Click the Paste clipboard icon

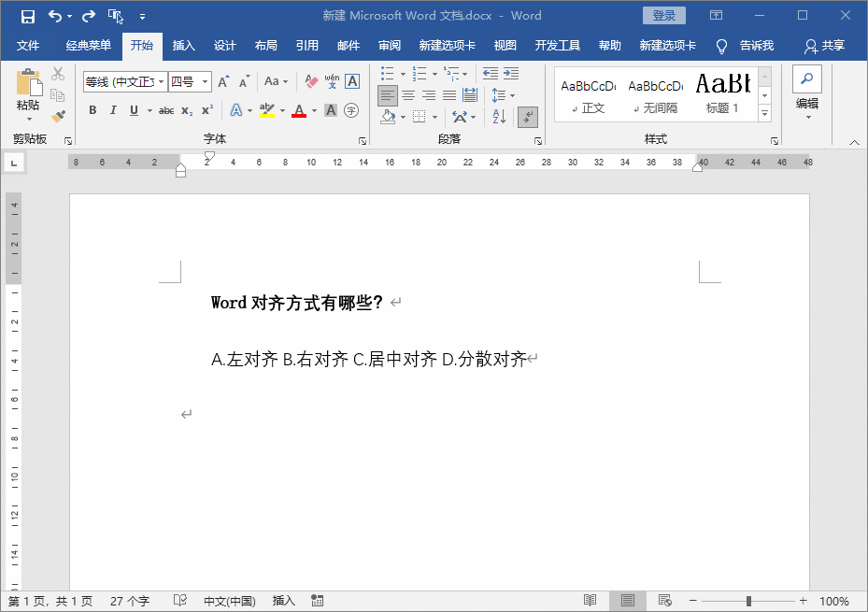coord(28,82)
